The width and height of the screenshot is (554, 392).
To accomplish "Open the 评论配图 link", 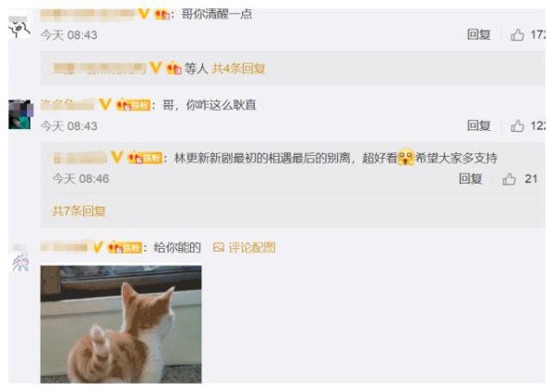I will [252, 247].
